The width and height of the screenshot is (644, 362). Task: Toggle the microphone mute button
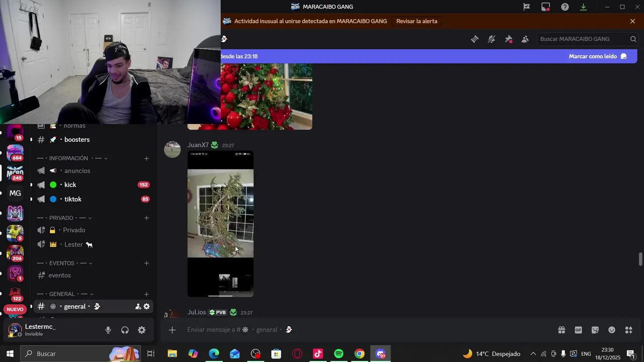coord(108,330)
